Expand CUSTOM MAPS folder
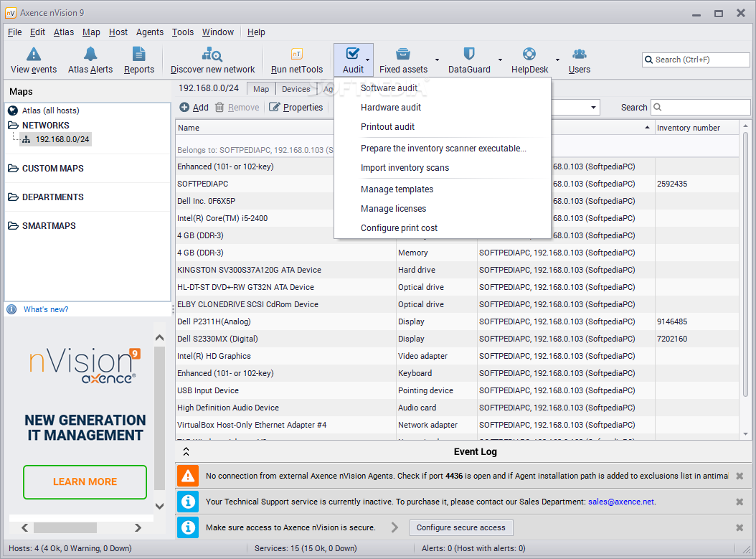 point(13,169)
